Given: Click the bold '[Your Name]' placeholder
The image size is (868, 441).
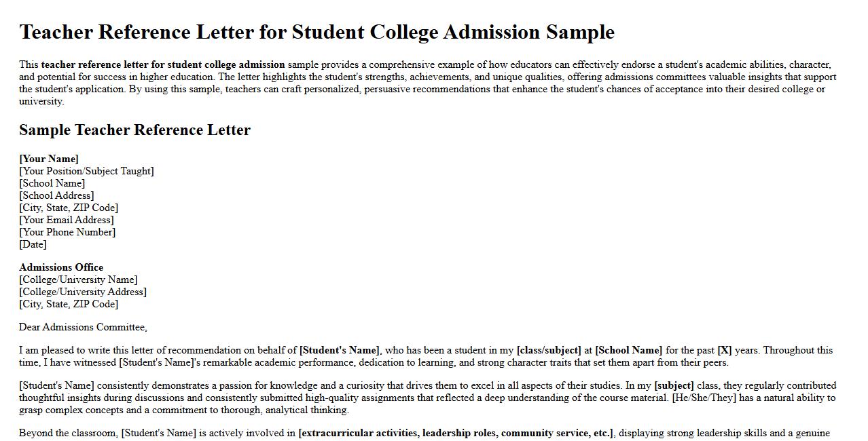Looking at the screenshot, I should [49, 159].
